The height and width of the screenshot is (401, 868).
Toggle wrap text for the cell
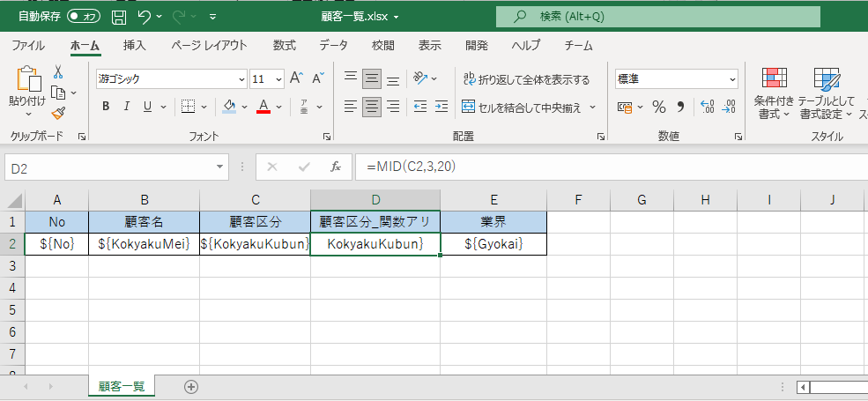click(x=526, y=79)
